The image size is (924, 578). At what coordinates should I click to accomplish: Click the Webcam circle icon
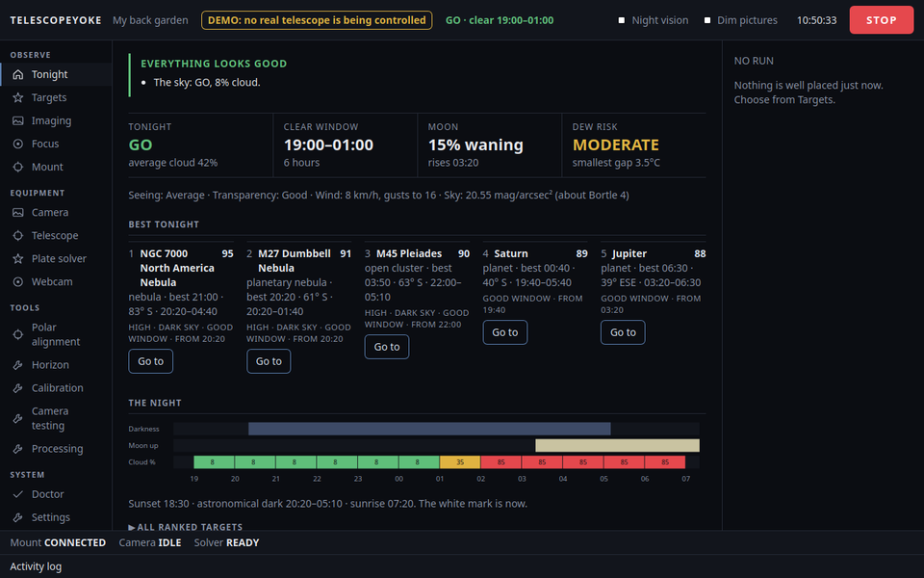tap(18, 281)
